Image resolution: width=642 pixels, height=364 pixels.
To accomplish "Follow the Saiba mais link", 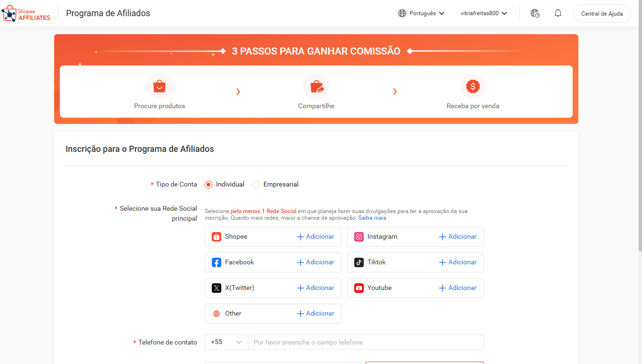I will point(372,218).
